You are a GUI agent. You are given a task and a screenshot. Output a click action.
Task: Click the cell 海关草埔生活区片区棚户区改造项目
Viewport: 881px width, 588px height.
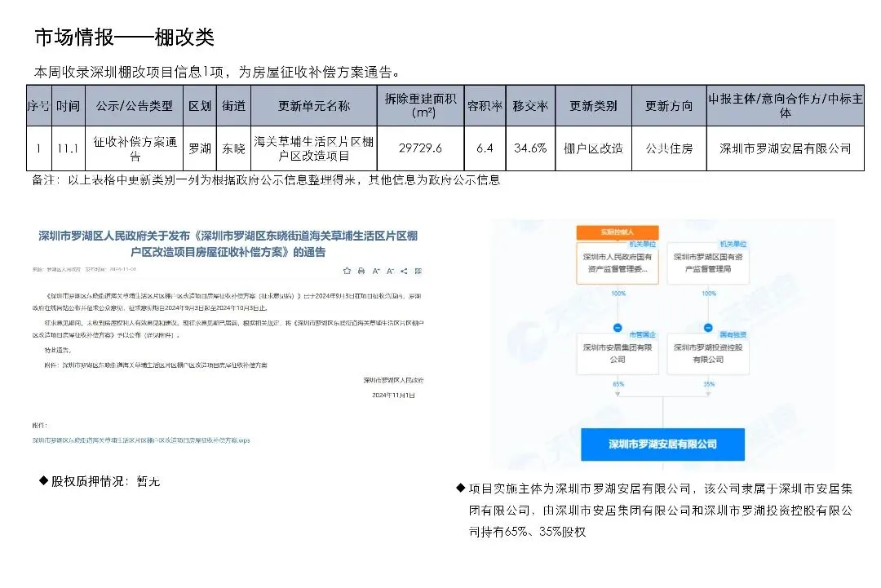[x=313, y=148]
